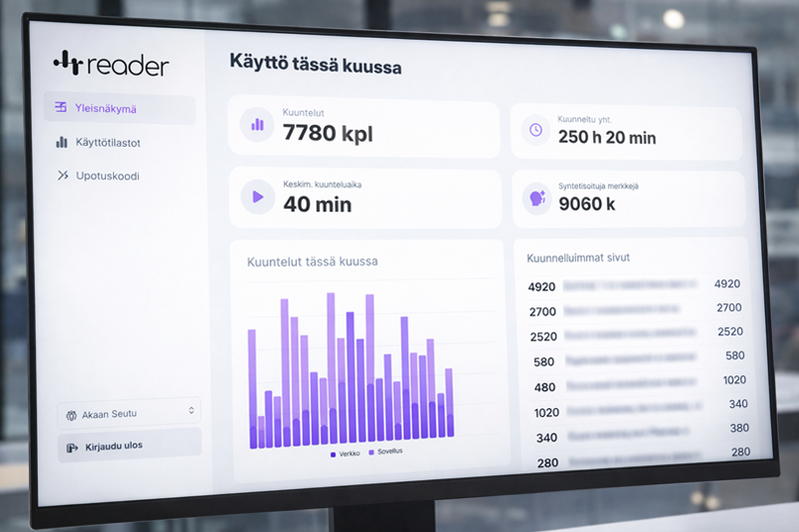Expand selector using the up-down chevron arrows
799x532 pixels.
coord(191,410)
